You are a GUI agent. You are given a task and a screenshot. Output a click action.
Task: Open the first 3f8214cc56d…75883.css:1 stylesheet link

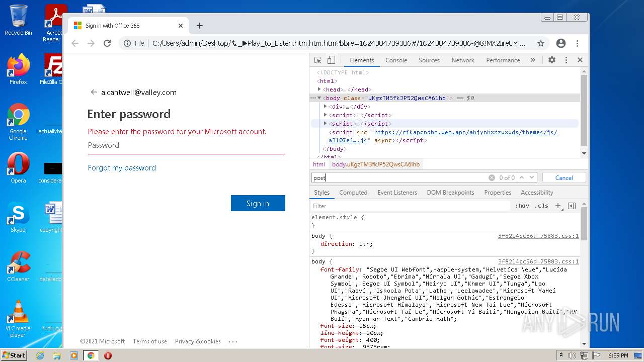[x=538, y=236]
